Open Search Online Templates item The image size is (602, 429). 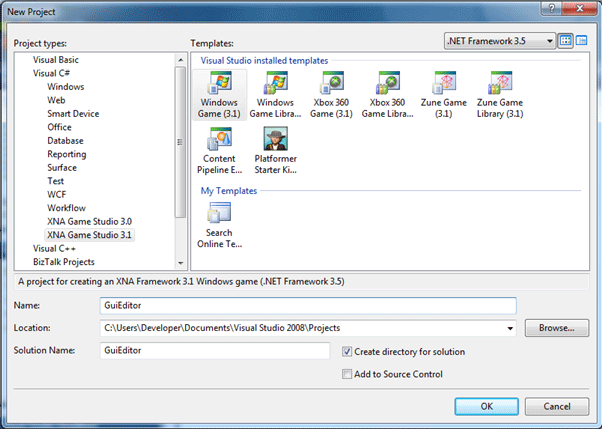pos(219,225)
